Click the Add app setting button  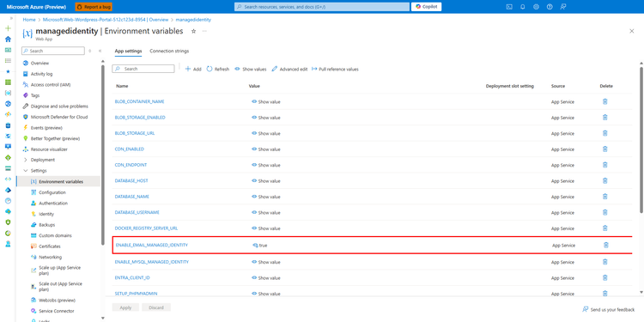pos(193,69)
